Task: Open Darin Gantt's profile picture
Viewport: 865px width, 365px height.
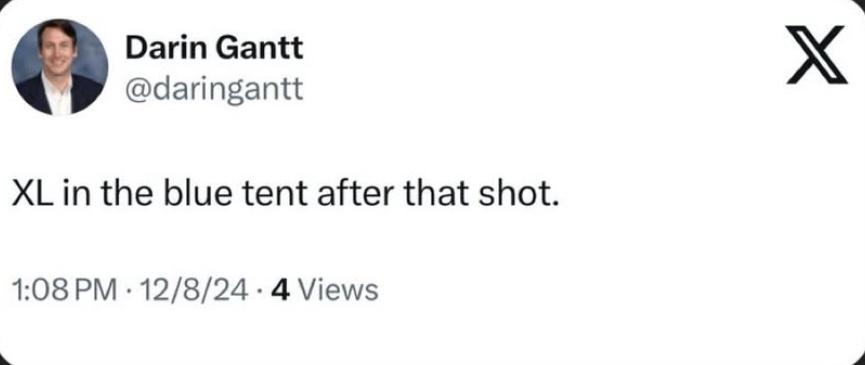Action: click(60, 67)
